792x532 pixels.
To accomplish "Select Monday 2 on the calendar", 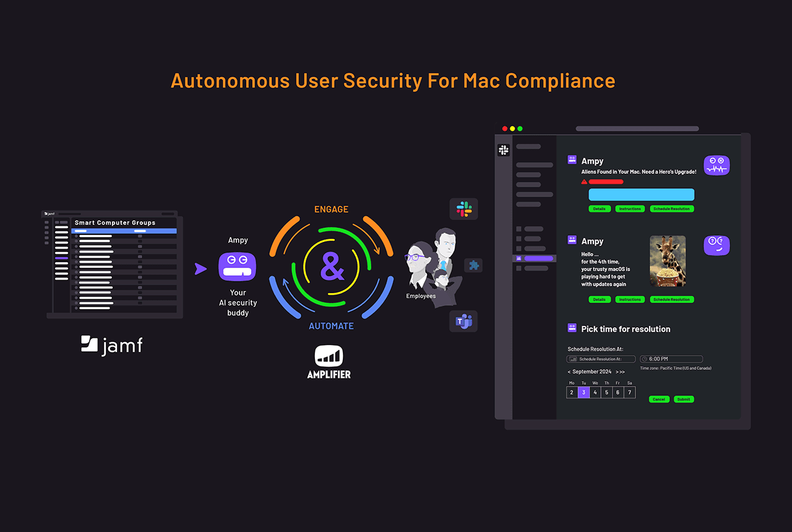I will 572,392.
